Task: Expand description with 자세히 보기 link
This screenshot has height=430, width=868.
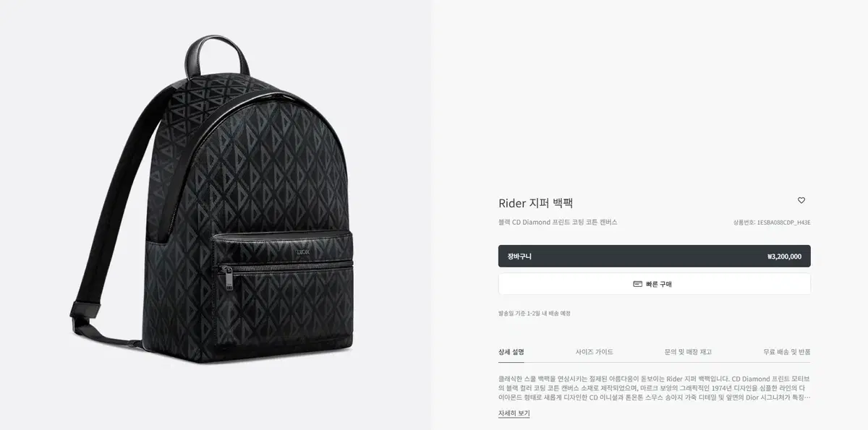Action: pyautogui.click(x=514, y=413)
